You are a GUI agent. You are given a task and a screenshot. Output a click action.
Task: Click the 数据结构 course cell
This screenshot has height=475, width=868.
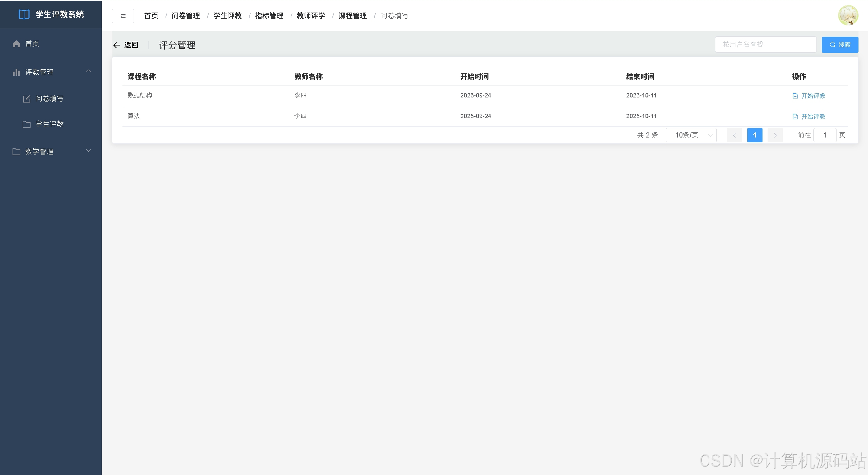pos(140,95)
